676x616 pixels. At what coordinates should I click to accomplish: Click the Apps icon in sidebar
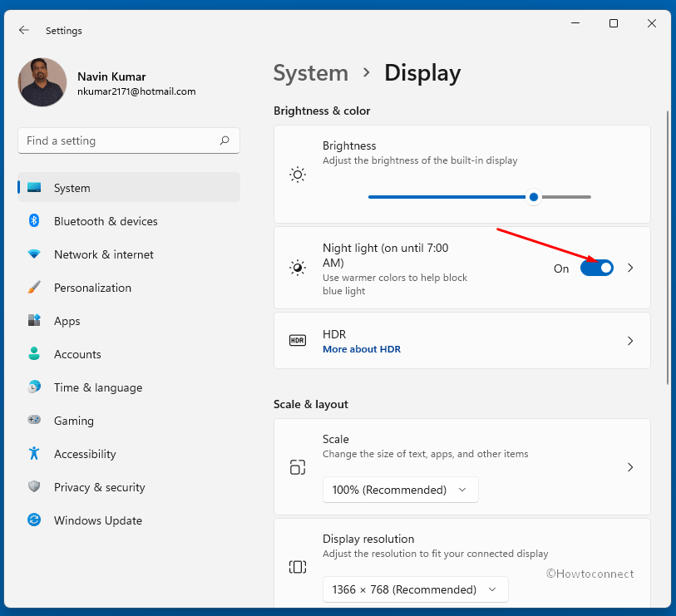(34, 320)
